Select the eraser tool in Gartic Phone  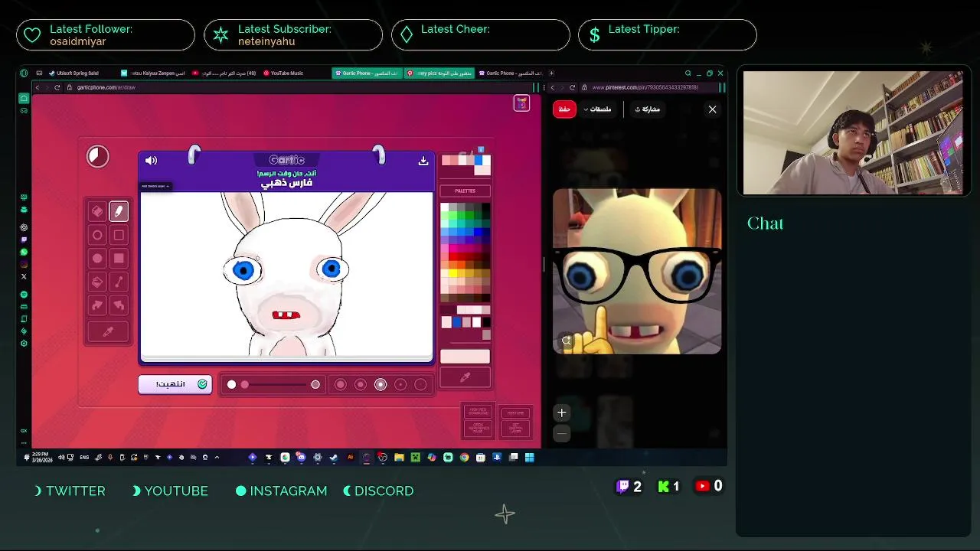coord(97,211)
